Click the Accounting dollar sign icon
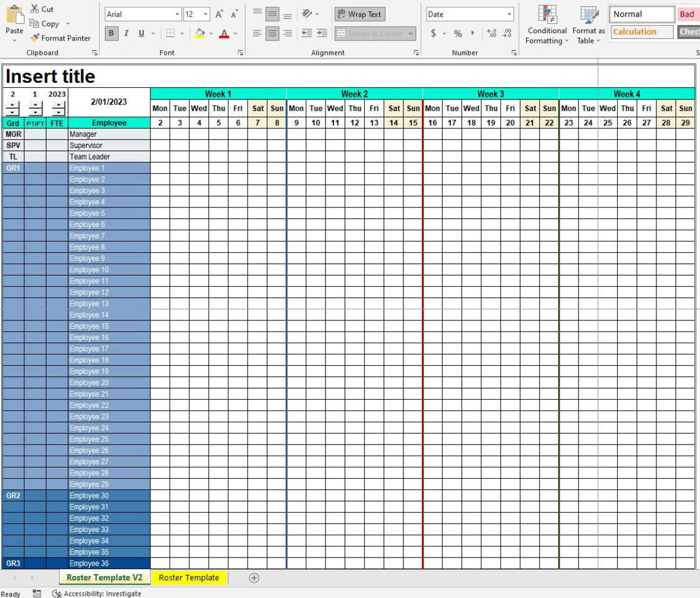 click(434, 34)
